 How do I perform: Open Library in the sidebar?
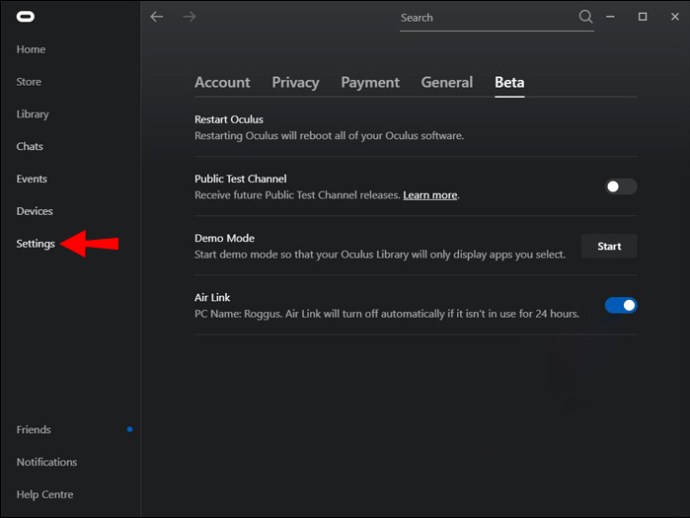coord(33,114)
